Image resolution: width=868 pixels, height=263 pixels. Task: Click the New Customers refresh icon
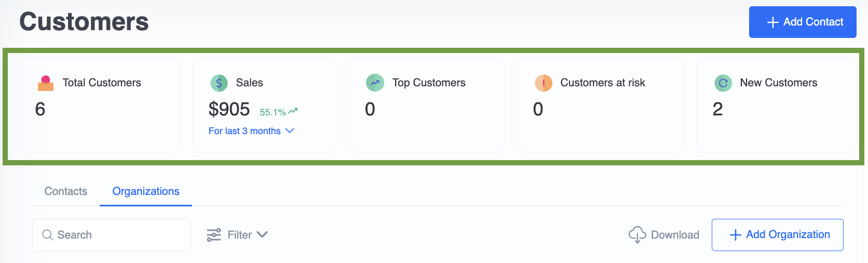[x=723, y=83]
